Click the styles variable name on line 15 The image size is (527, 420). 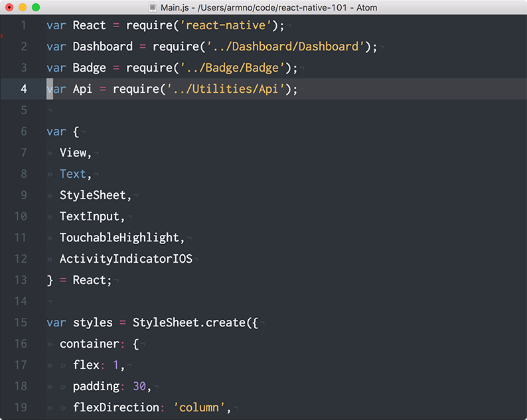pyautogui.click(x=93, y=322)
